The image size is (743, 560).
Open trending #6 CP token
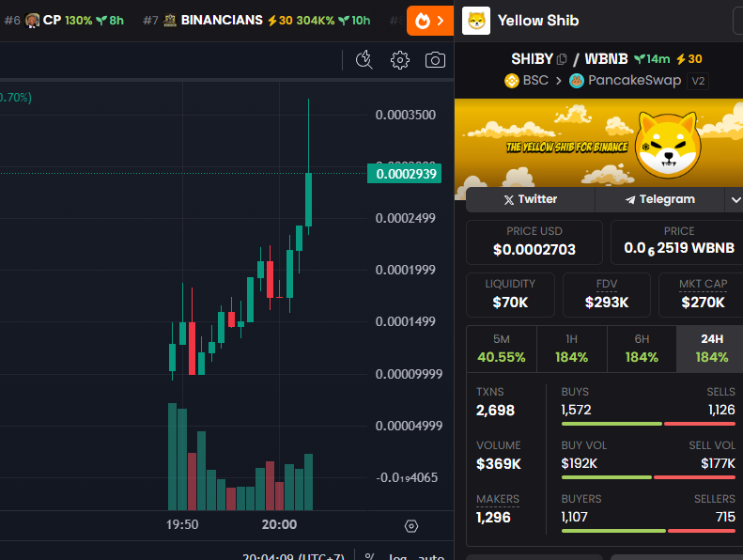coord(64,21)
